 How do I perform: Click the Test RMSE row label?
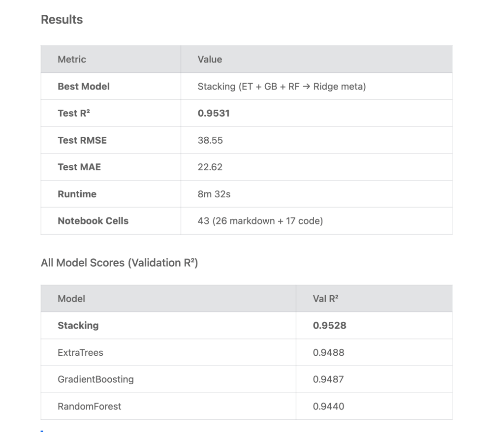coord(82,140)
